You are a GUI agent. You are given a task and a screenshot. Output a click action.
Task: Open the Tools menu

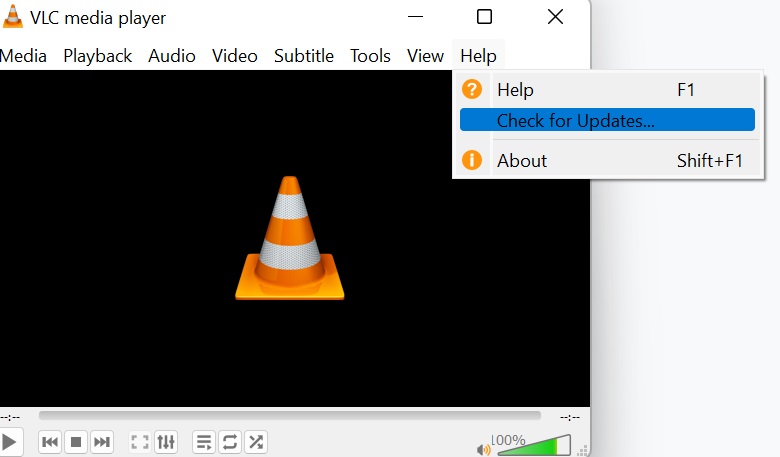coord(370,56)
